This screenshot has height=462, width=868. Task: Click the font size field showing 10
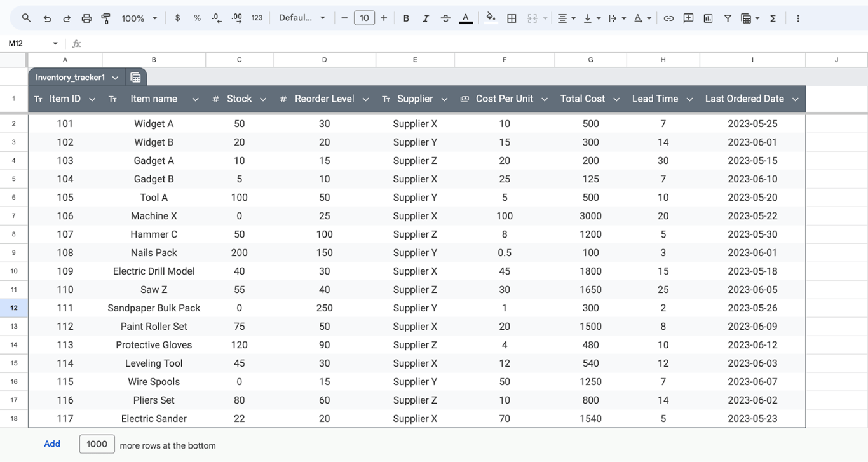click(364, 18)
